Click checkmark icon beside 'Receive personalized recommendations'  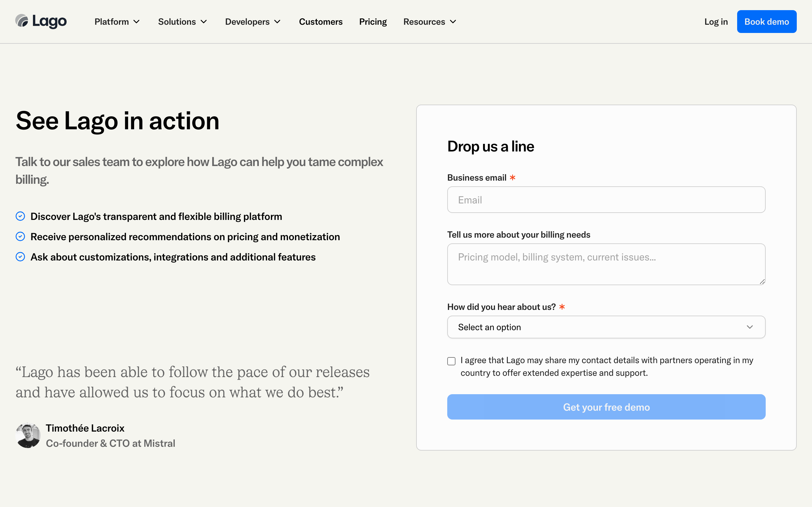coord(21,237)
